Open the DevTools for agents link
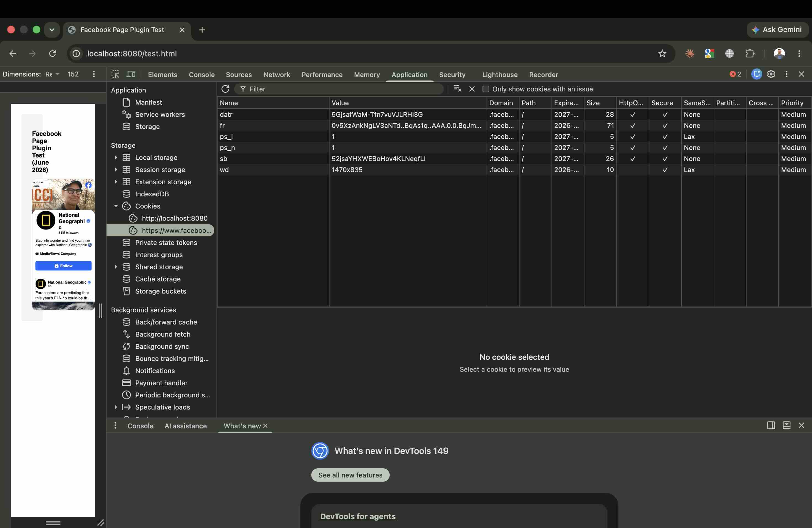This screenshot has height=528, width=812. (x=358, y=516)
